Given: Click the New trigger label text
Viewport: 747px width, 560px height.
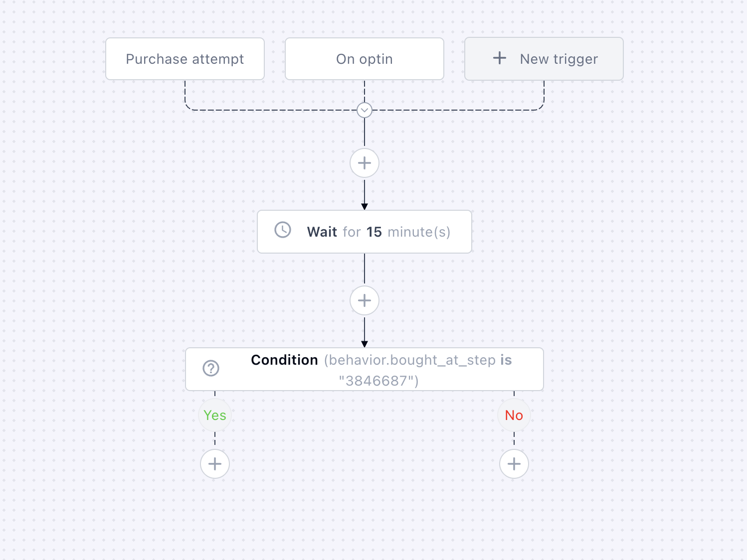Looking at the screenshot, I should [x=559, y=59].
